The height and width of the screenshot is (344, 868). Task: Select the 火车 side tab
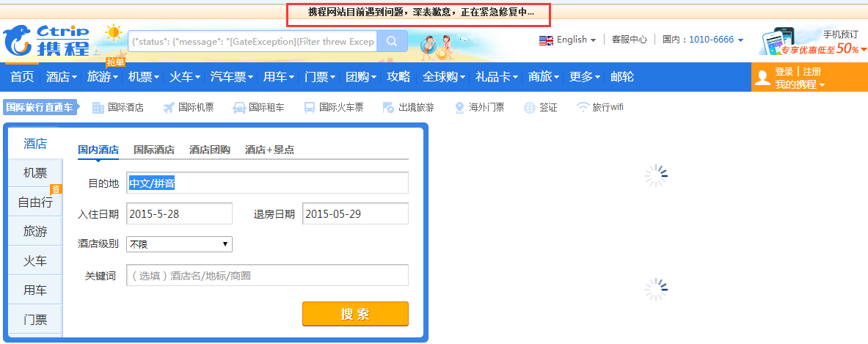tap(35, 260)
